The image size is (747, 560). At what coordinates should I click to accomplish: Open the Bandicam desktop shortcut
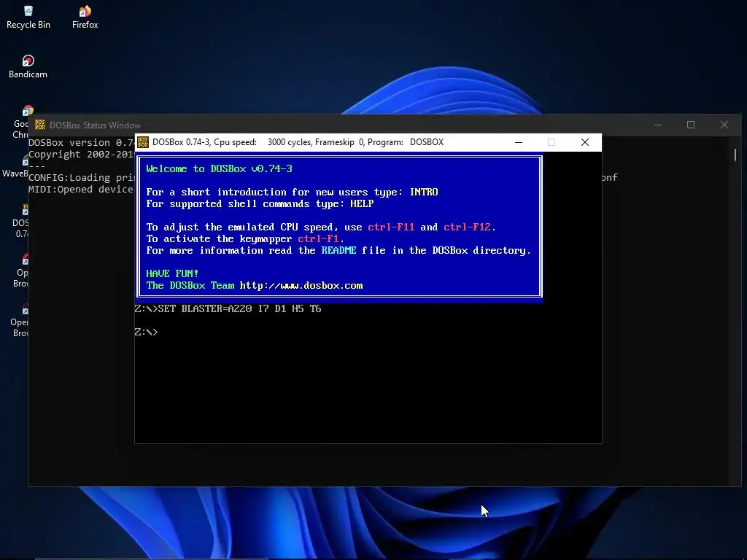coord(28,67)
